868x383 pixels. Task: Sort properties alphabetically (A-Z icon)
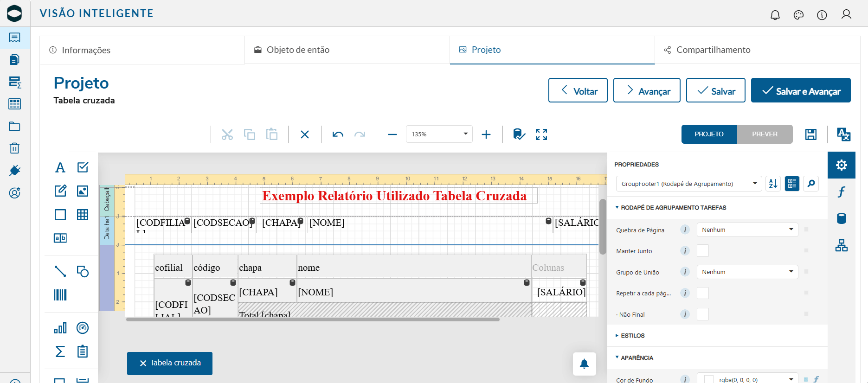(773, 184)
